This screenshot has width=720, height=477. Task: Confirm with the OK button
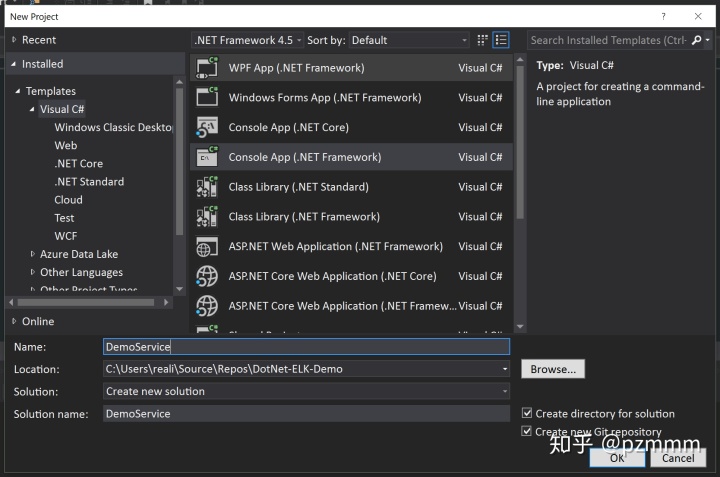(617, 458)
